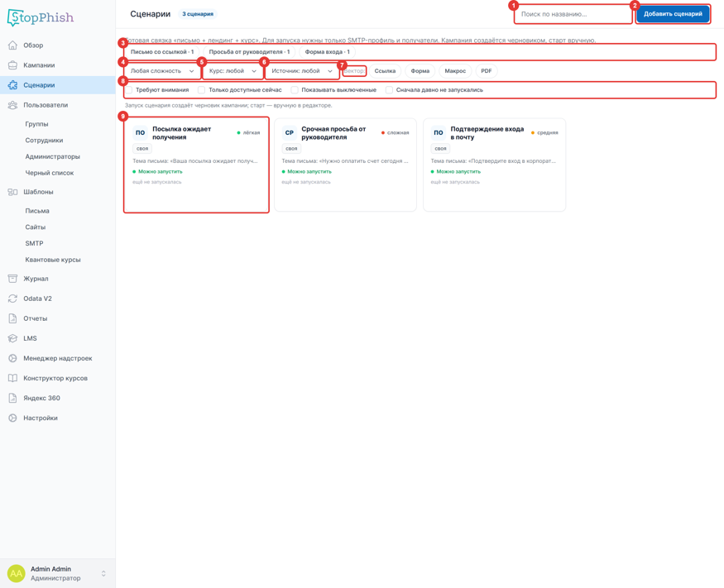The width and height of the screenshot is (724, 588).
Task: Click the Odata V2 sync icon
Action: click(x=12, y=299)
